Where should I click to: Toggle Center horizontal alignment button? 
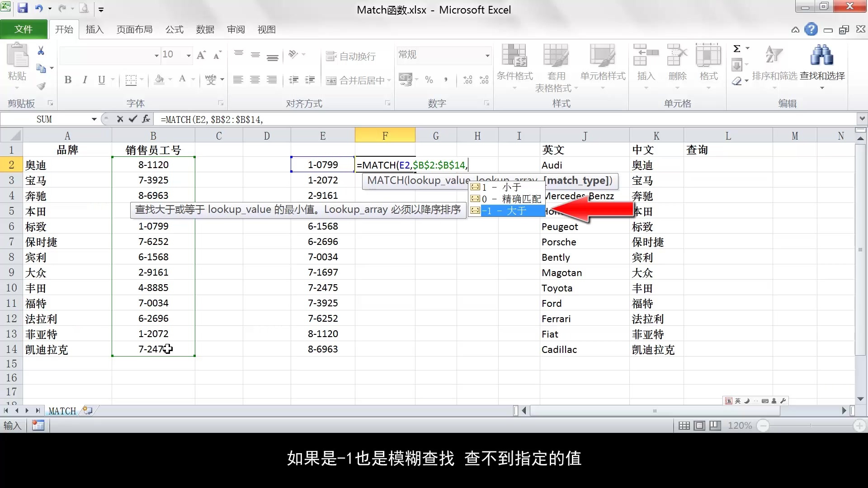(x=255, y=80)
